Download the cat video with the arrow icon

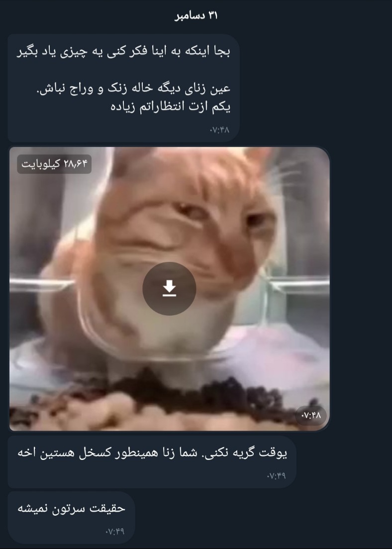coord(169,289)
